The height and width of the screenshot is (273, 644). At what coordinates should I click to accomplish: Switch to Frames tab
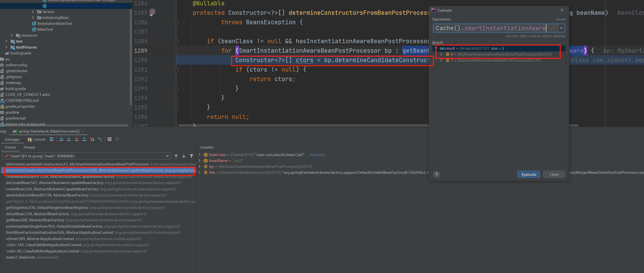pyautogui.click(x=10, y=147)
